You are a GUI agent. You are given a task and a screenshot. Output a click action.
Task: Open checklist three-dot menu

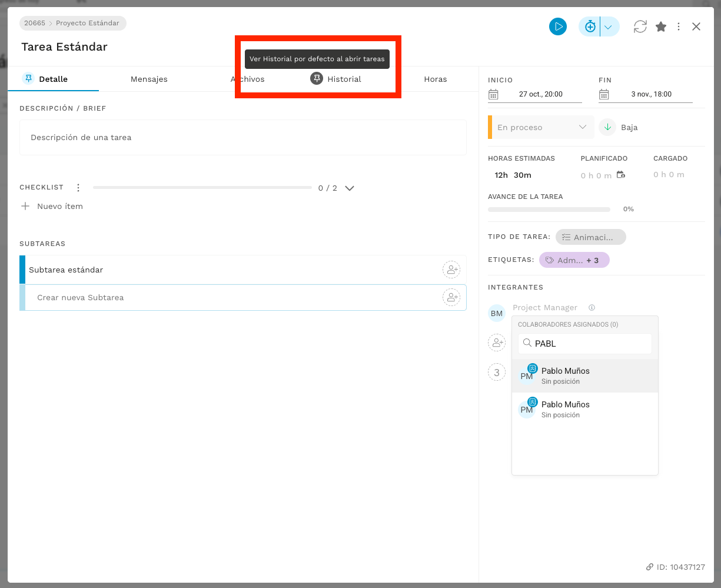pyautogui.click(x=78, y=188)
